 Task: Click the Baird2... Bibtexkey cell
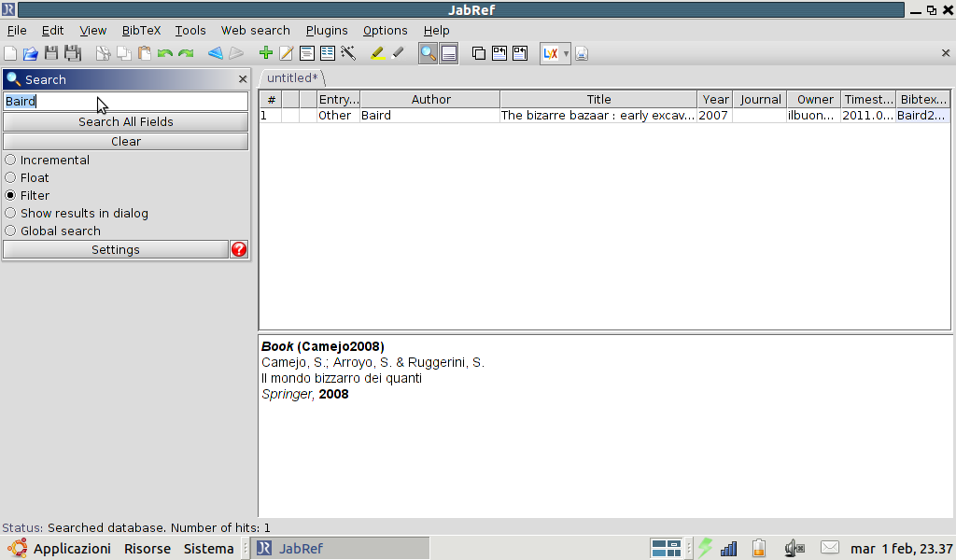pyautogui.click(x=922, y=115)
